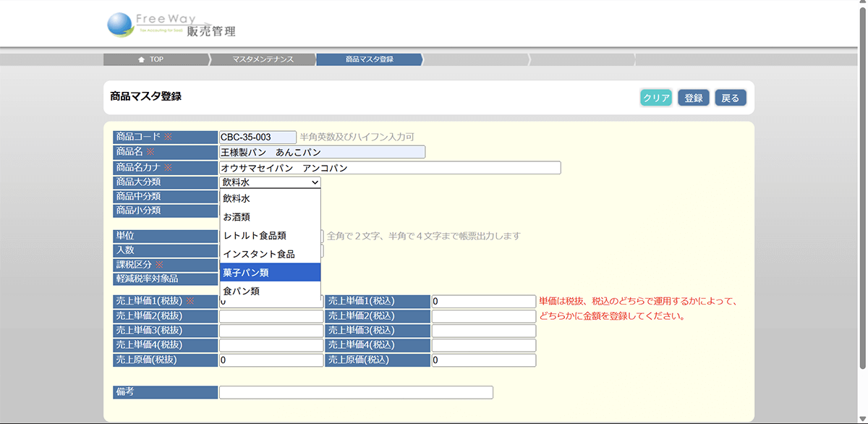The height and width of the screenshot is (424, 868).
Task: Select 食パン類 from the list
Action: 270,291
